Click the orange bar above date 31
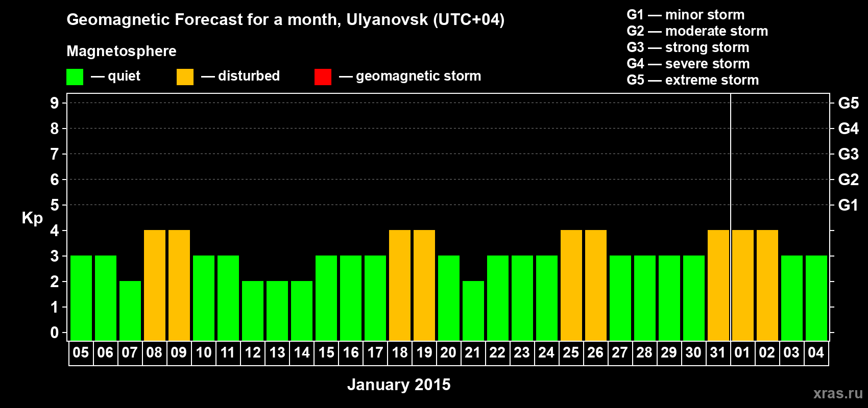 pyautogui.click(x=718, y=285)
